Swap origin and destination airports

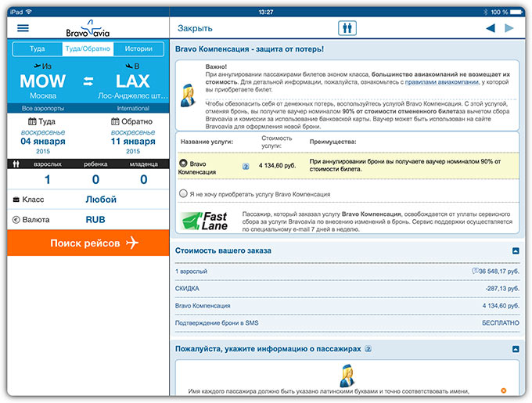coord(88,81)
